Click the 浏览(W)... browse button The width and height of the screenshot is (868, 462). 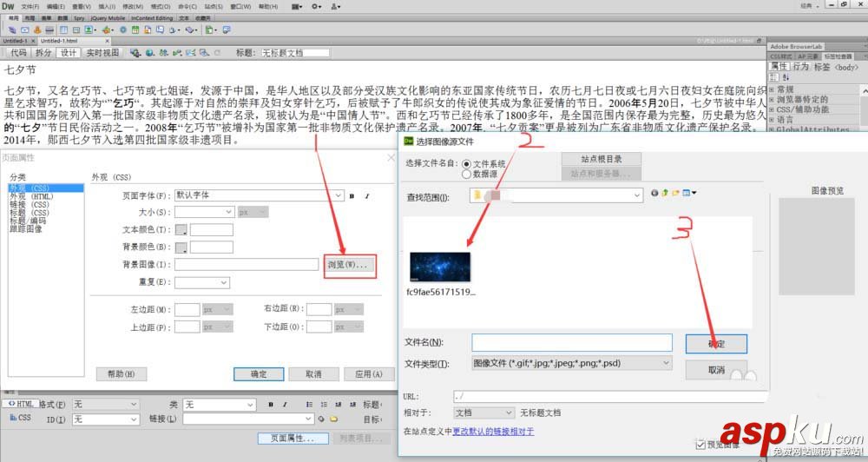pos(350,265)
